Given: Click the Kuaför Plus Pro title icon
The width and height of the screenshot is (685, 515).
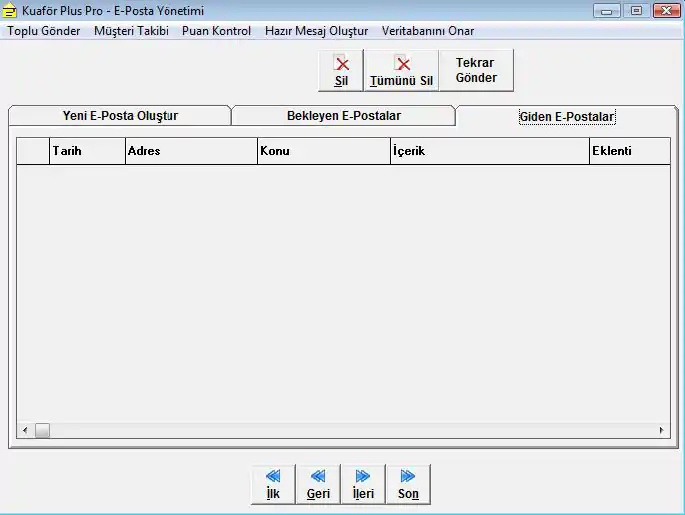Looking at the screenshot, I should click(x=11, y=11).
